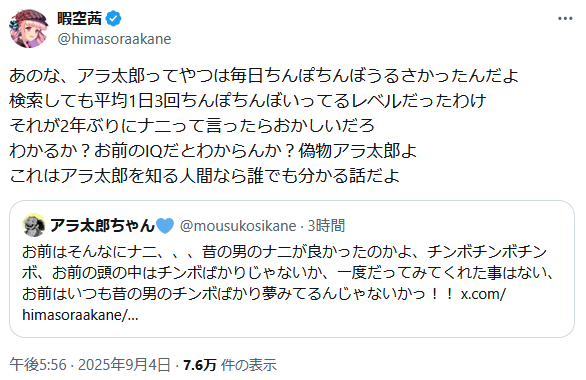Click the 3時間 timestamp in the quoted tweet
Screen dimensions: 586x380
click(326, 226)
